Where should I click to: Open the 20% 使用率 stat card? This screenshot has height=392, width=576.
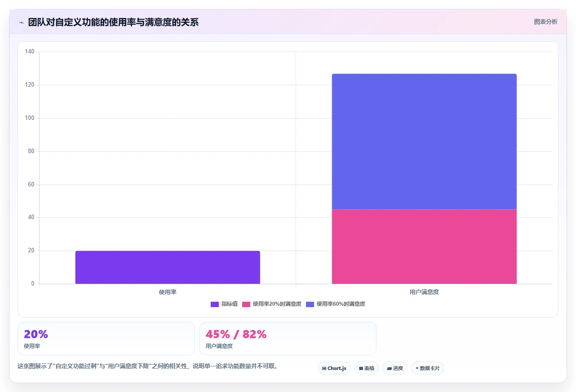[106, 339]
